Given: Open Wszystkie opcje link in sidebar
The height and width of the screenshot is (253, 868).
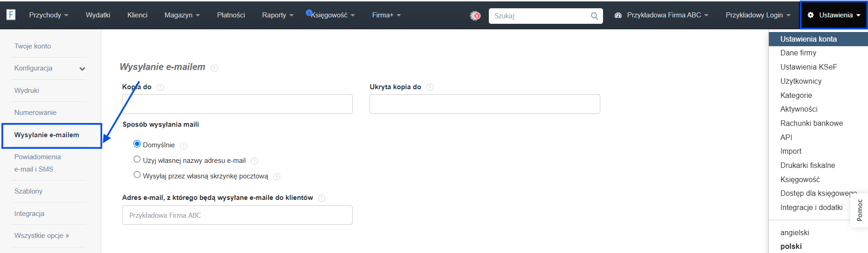Looking at the screenshot, I should (42, 236).
